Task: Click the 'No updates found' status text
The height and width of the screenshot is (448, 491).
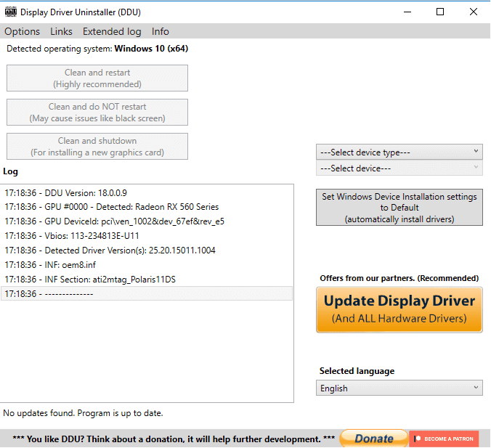Action: (83, 413)
